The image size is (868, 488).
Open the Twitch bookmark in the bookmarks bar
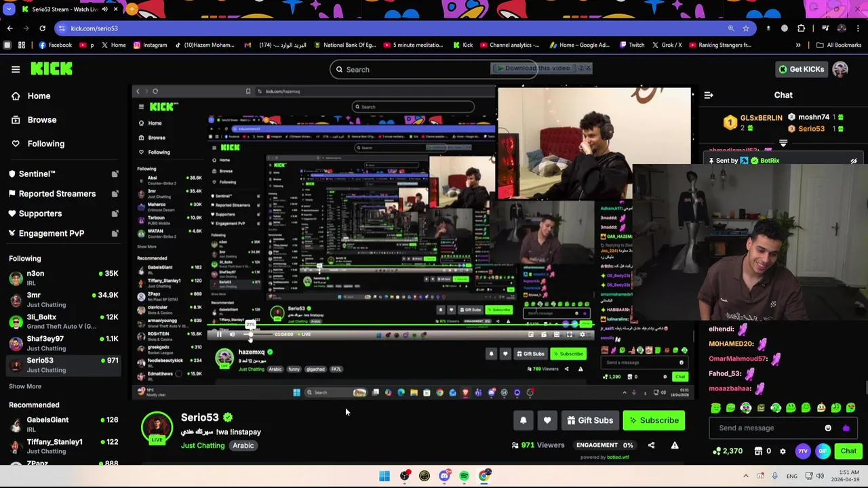[631, 45]
